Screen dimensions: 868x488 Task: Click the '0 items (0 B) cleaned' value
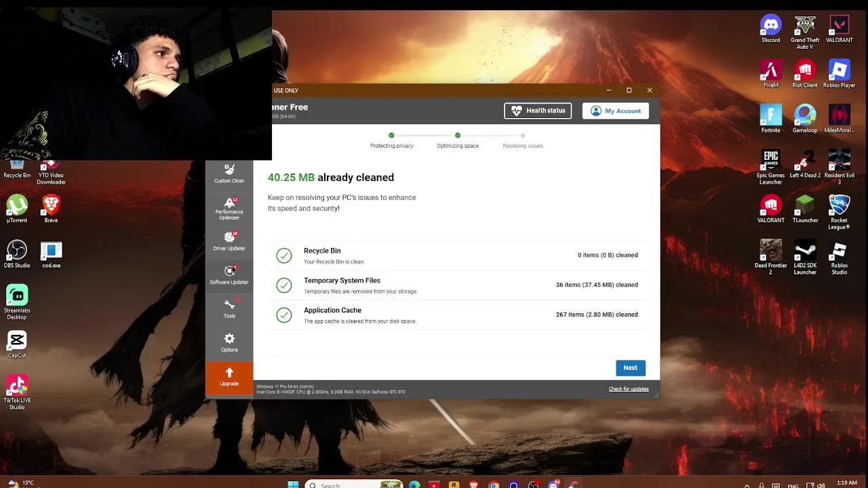pos(608,255)
